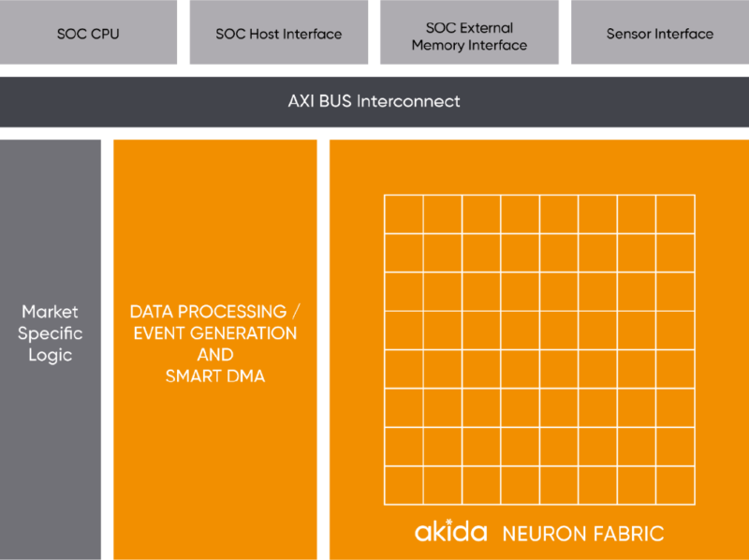
Task: Select the top-right corner grid cell
Action: (677, 213)
